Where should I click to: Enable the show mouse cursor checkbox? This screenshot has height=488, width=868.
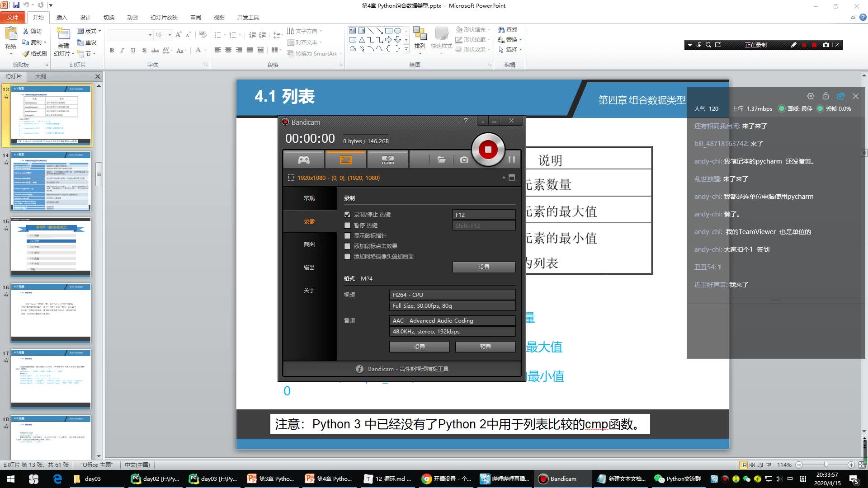tap(347, 236)
